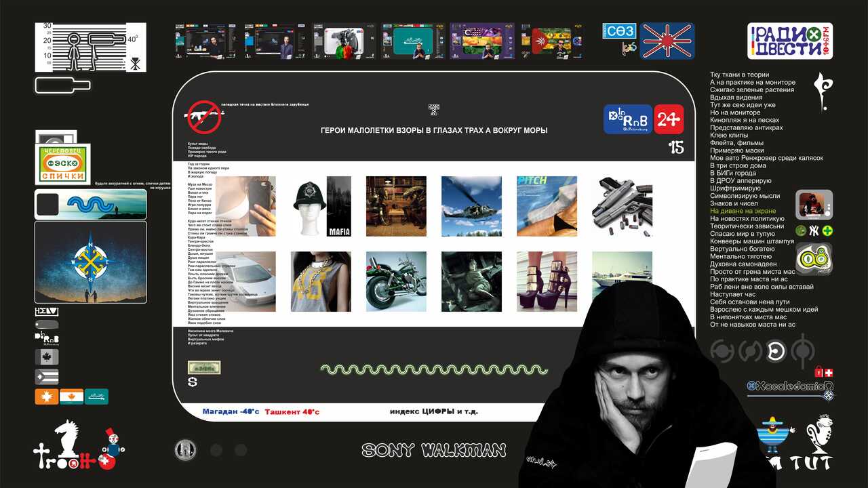
Task: Select the black motorcycle thumbnail
Action: (396, 281)
